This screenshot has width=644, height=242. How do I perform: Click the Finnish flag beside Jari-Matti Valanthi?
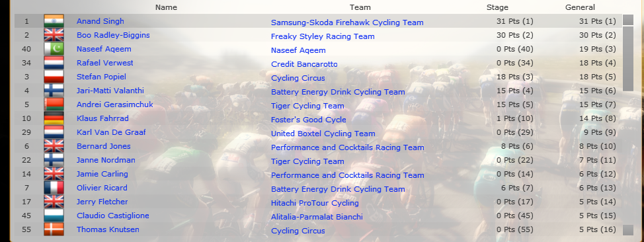[54, 91]
